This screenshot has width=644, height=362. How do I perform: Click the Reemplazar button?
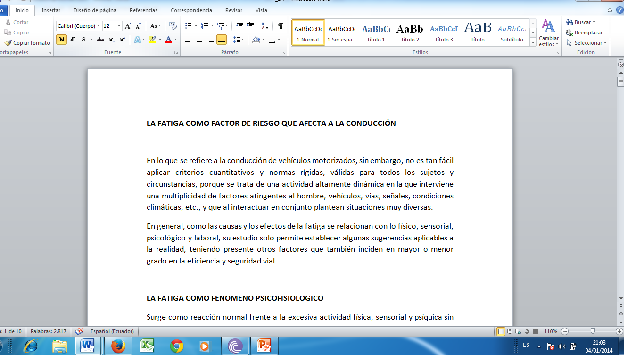(x=588, y=33)
